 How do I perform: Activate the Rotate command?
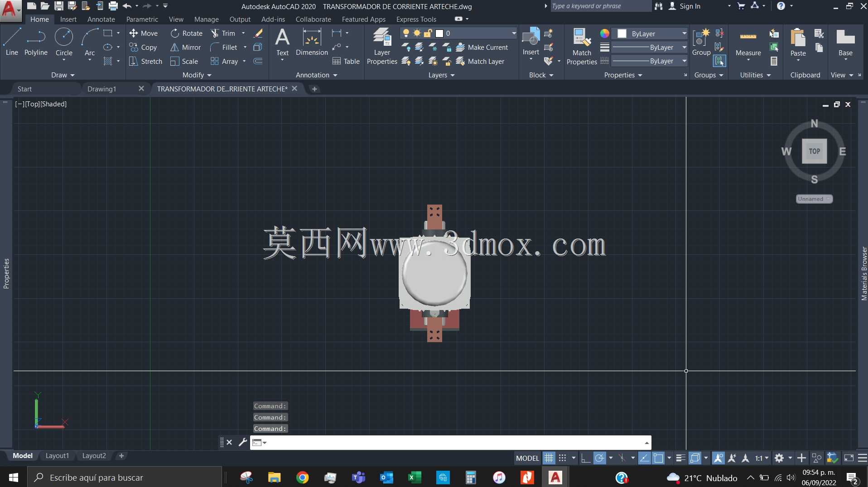(x=186, y=33)
